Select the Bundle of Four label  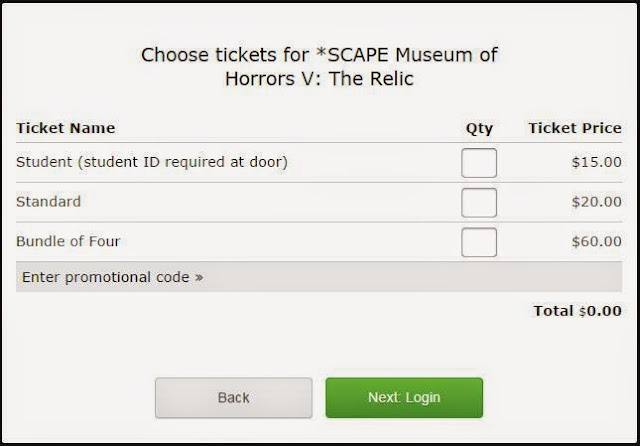[x=69, y=241]
